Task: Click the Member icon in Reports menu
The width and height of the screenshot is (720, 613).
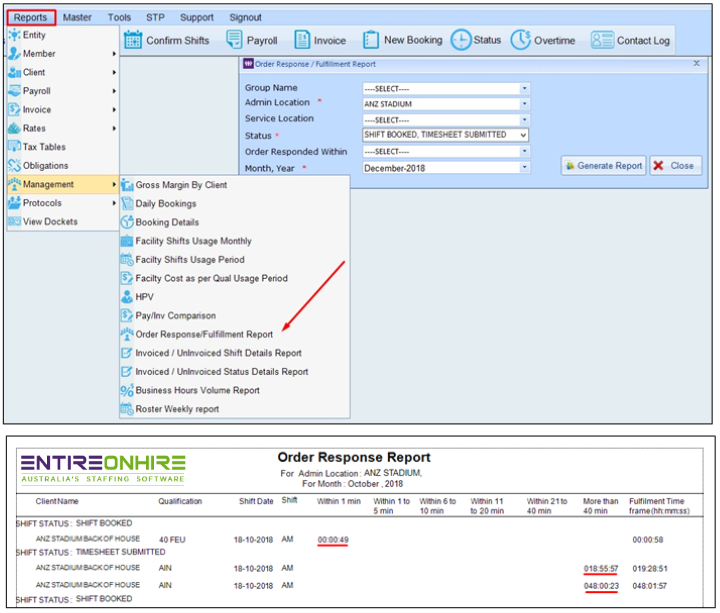Action: 14,53
